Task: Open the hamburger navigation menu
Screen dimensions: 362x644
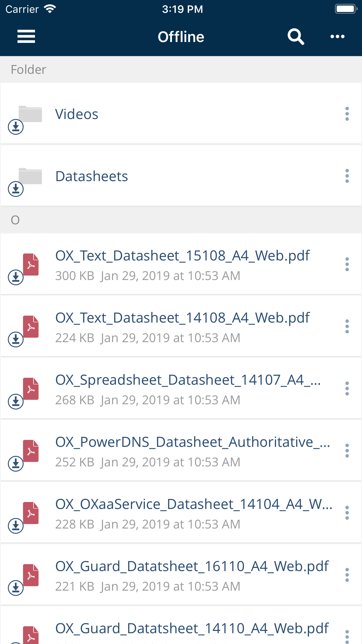Action: click(x=26, y=36)
